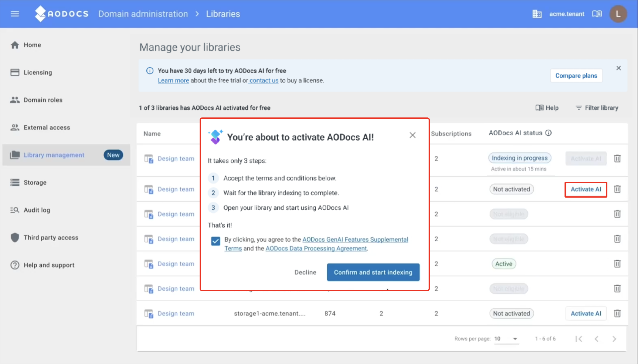
Task: Go to the previous page of results
Action: [x=596, y=339]
